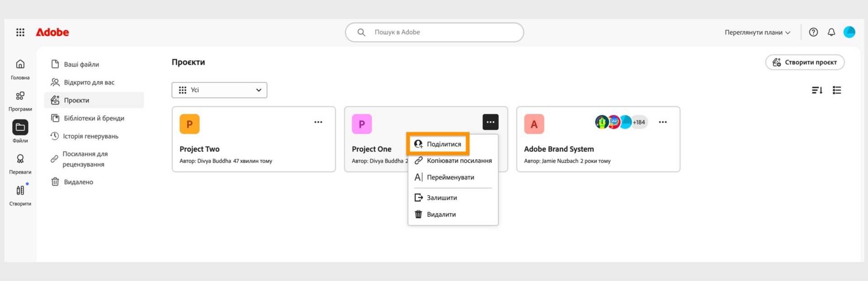Close the Project One more options button
Screen dimensions: 868x281
pyautogui.click(x=491, y=122)
